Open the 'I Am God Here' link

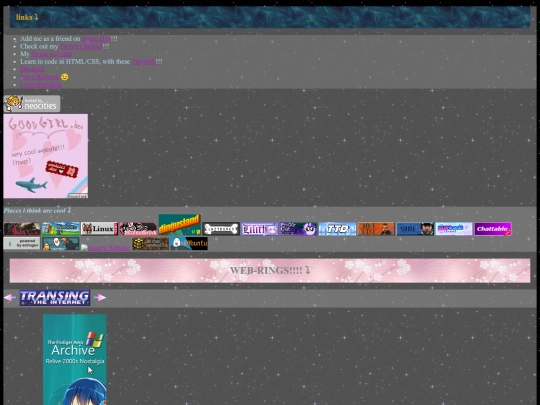click(41, 85)
